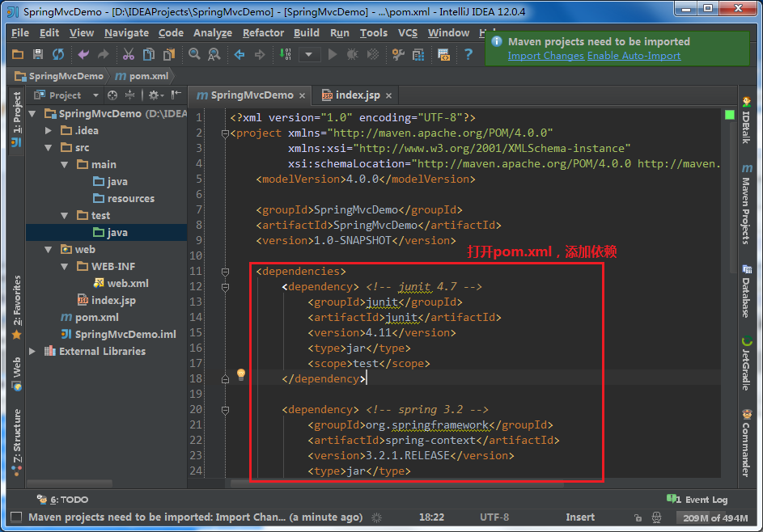Click the Forward navigation arrow
763x532 pixels.
[x=260, y=54]
